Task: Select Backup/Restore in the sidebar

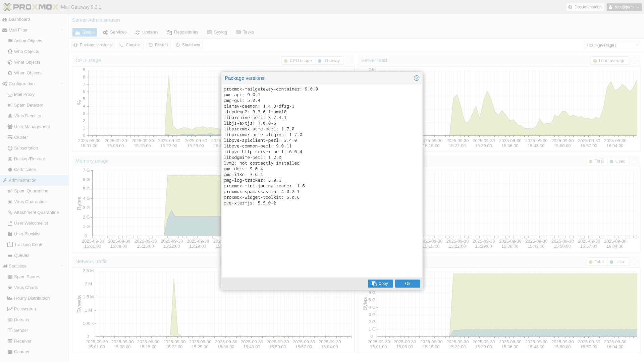Action: point(30,159)
